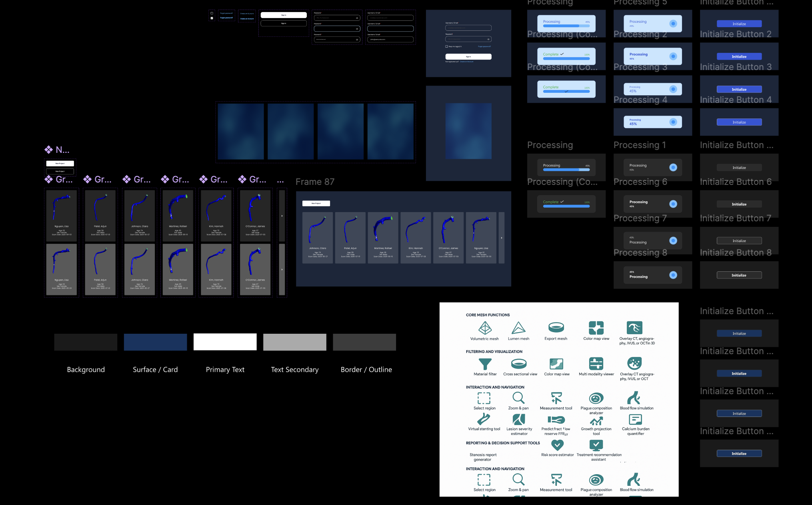The image size is (812, 505).
Task: Toggle the eye icon in the login frame password field
Action: pos(488,39)
